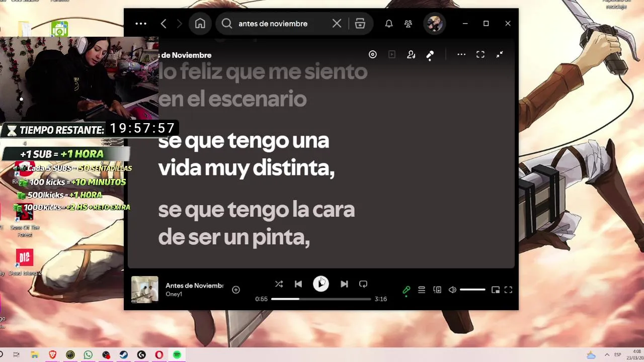This screenshot has width=644, height=362.
Task: Open the Browse icon in search bar
Action: 360,24
